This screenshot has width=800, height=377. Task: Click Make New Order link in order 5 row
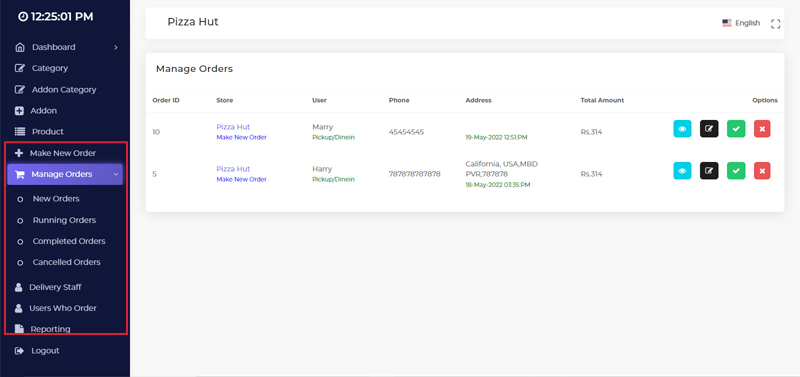(241, 179)
